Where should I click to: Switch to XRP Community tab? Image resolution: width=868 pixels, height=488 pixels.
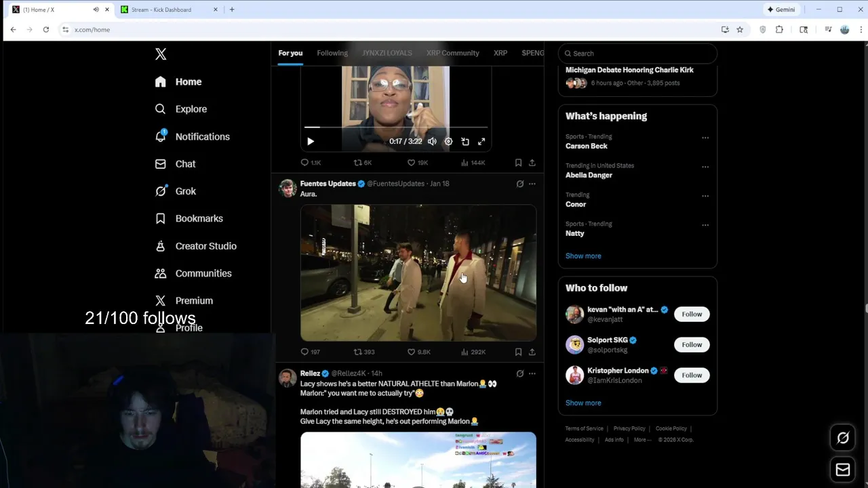tap(452, 53)
